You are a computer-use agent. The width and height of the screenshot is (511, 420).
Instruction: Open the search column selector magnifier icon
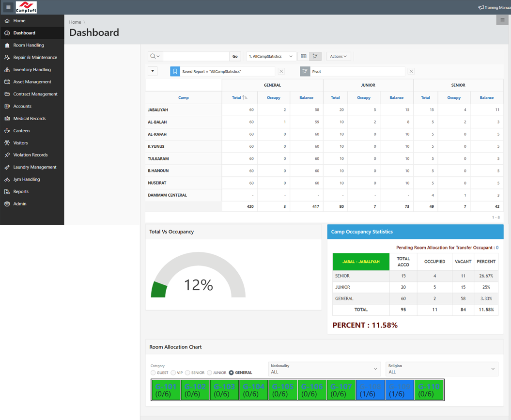(x=155, y=56)
